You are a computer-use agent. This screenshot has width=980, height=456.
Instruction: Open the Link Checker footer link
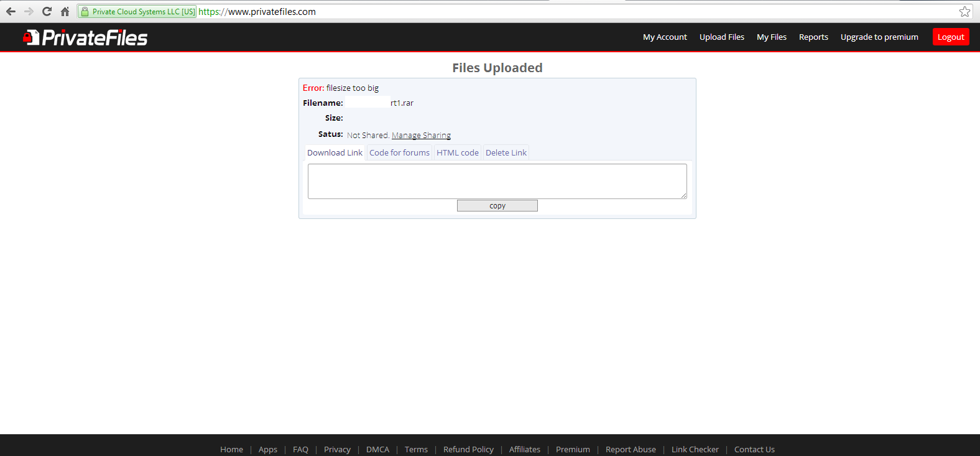695,449
